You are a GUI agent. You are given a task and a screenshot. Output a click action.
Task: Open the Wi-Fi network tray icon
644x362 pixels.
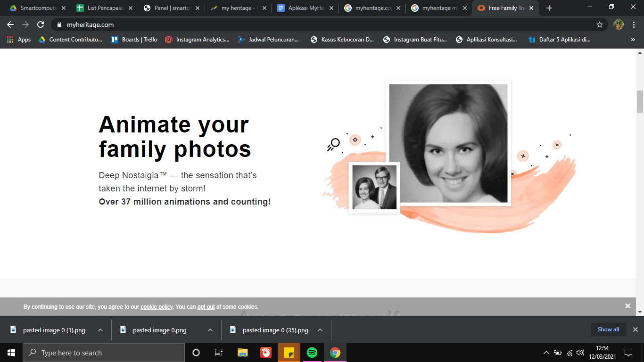coord(570,353)
